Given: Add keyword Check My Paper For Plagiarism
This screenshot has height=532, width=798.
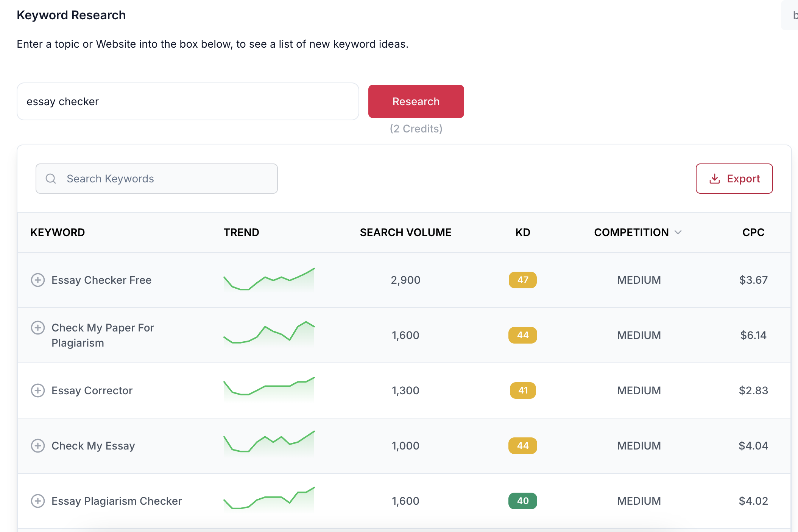Looking at the screenshot, I should click(38, 328).
